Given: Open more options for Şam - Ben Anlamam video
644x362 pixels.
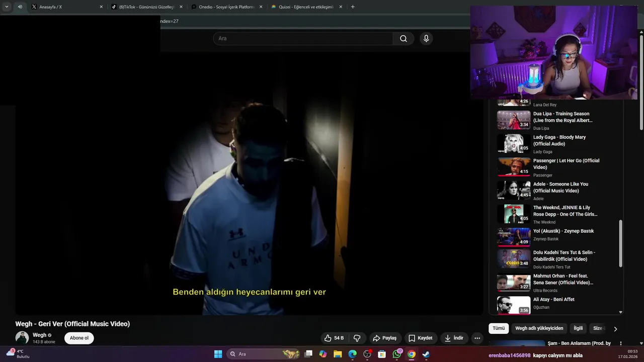Looking at the screenshot, I should (621, 344).
